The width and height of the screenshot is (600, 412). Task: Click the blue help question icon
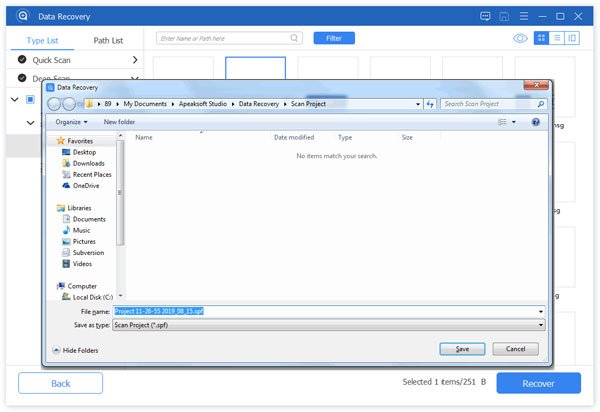coord(536,122)
